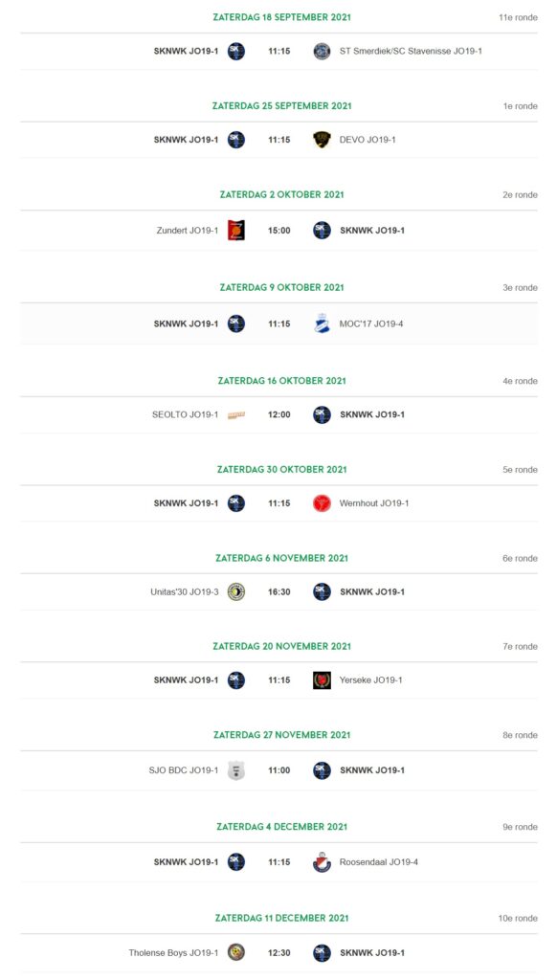Click the ST Smerdiek/SC Stavenisse club logo
The height and width of the screenshot is (980, 557).
click(x=322, y=52)
